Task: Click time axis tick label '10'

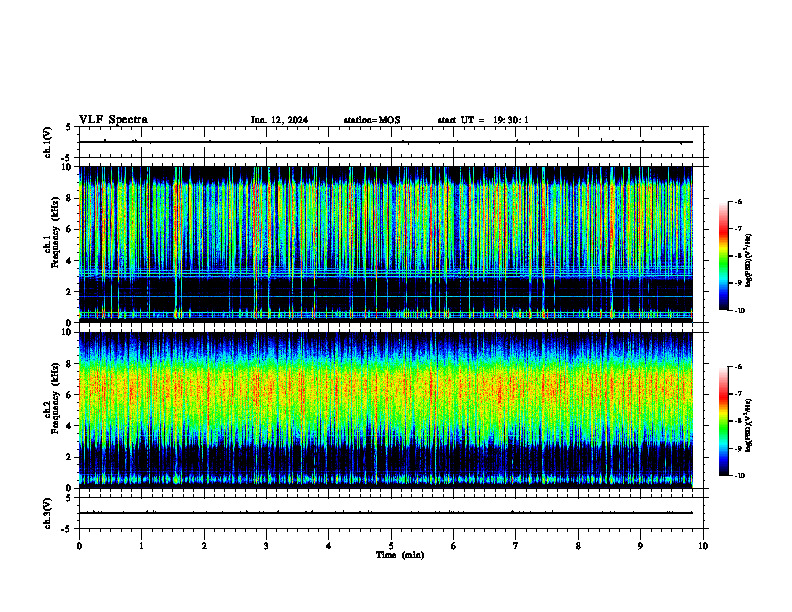Action: click(x=703, y=546)
